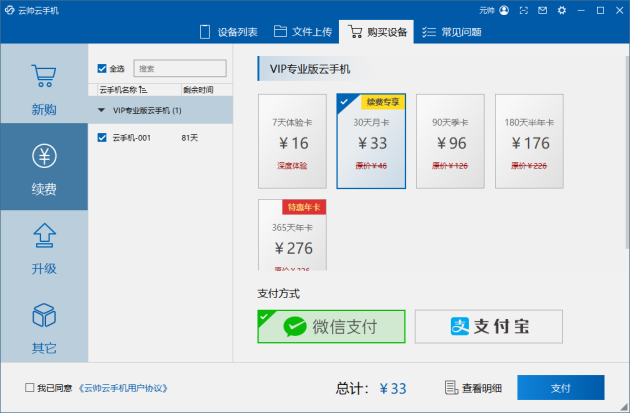Click the 剩余时间 column header
This screenshot has height=413, width=630.
point(207,90)
